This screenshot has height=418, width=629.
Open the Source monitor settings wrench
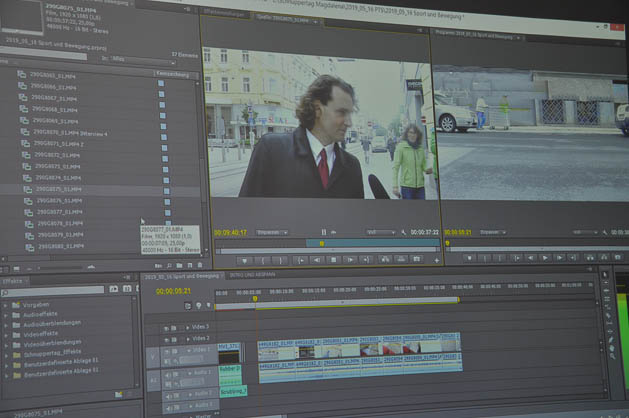coord(404,232)
